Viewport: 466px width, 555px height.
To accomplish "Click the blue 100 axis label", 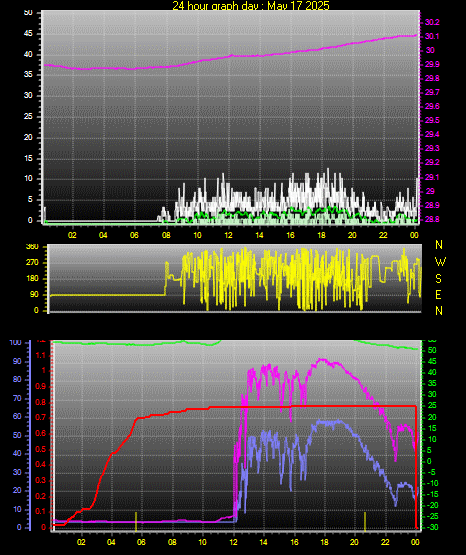I will click(15, 343).
